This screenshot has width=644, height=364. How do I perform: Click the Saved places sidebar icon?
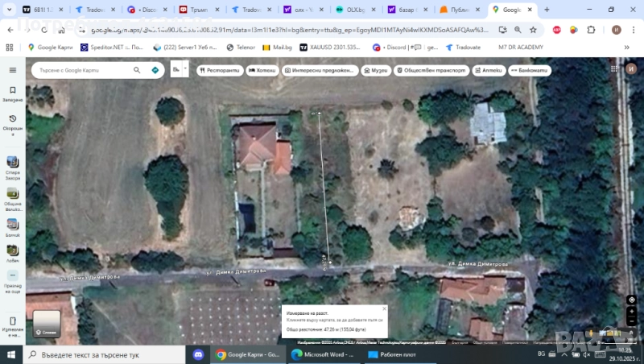12,91
